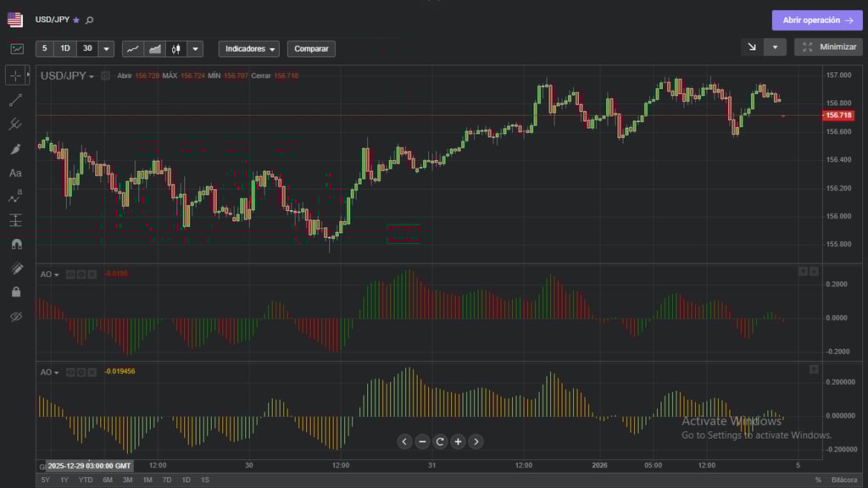Select the 1M range
This screenshot has width=868, height=488.
[x=147, y=480]
